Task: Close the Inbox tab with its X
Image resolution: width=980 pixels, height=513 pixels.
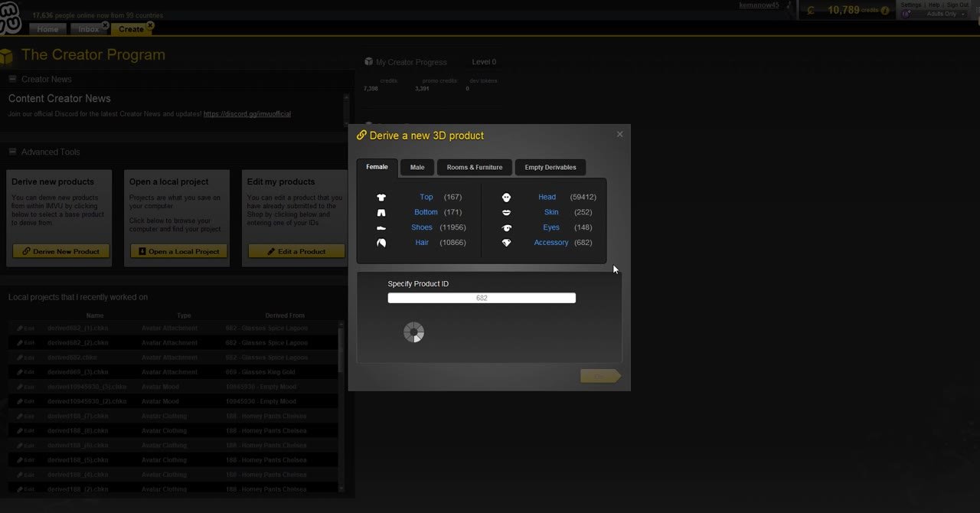Action: tap(106, 25)
